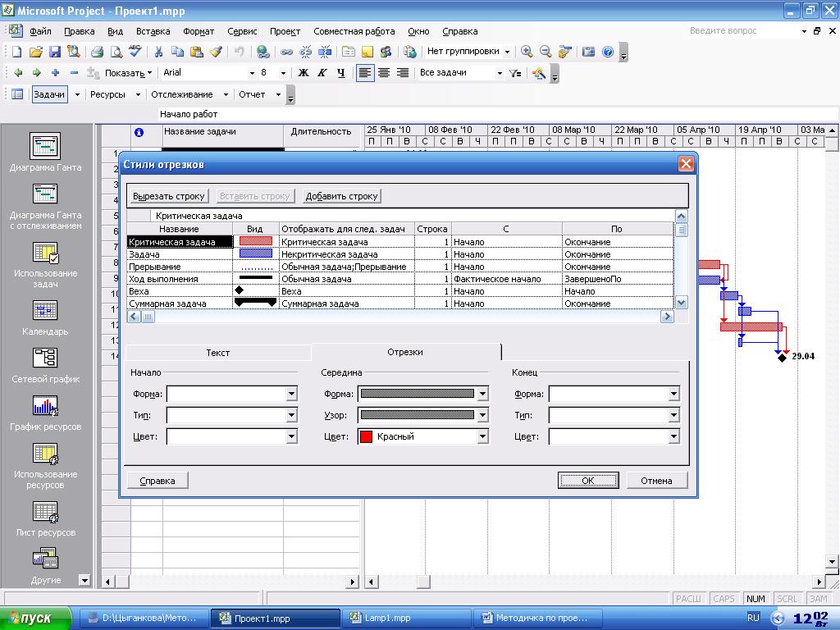Run the spelling check icon

coord(135,52)
